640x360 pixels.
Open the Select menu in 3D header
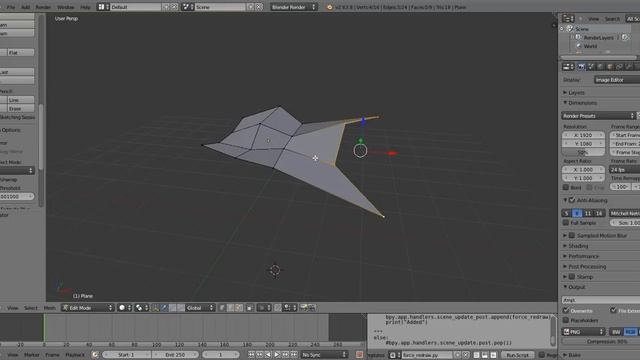point(31,308)
